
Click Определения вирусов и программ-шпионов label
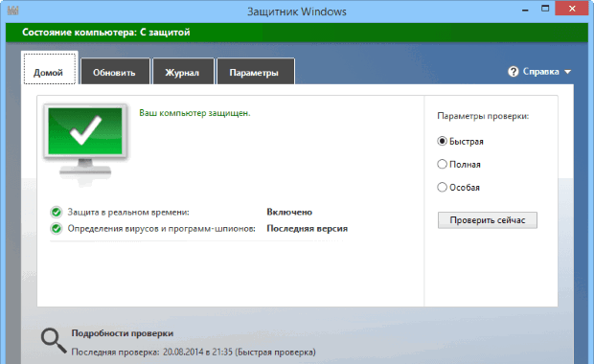pos(161,229)
